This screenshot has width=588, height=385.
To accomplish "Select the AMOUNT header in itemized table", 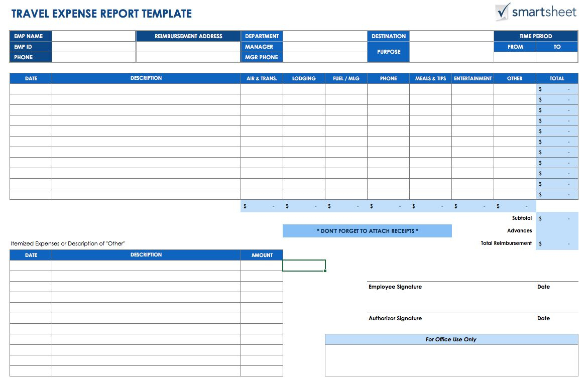I will pos(262,255).
